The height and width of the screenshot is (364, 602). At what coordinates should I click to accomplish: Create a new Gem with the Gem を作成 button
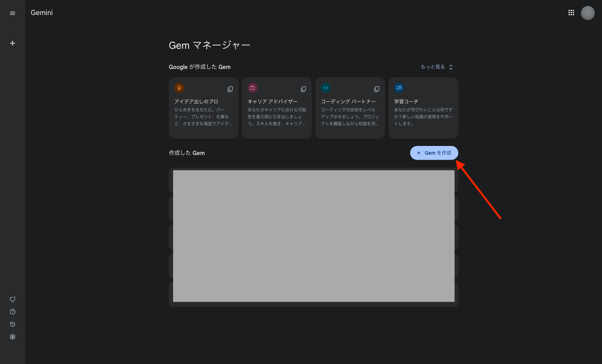point(434,153)
